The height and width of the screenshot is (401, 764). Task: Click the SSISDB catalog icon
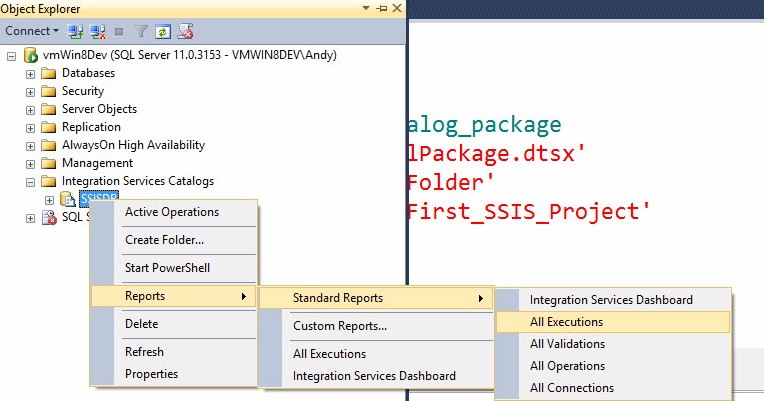click(67, 199)
